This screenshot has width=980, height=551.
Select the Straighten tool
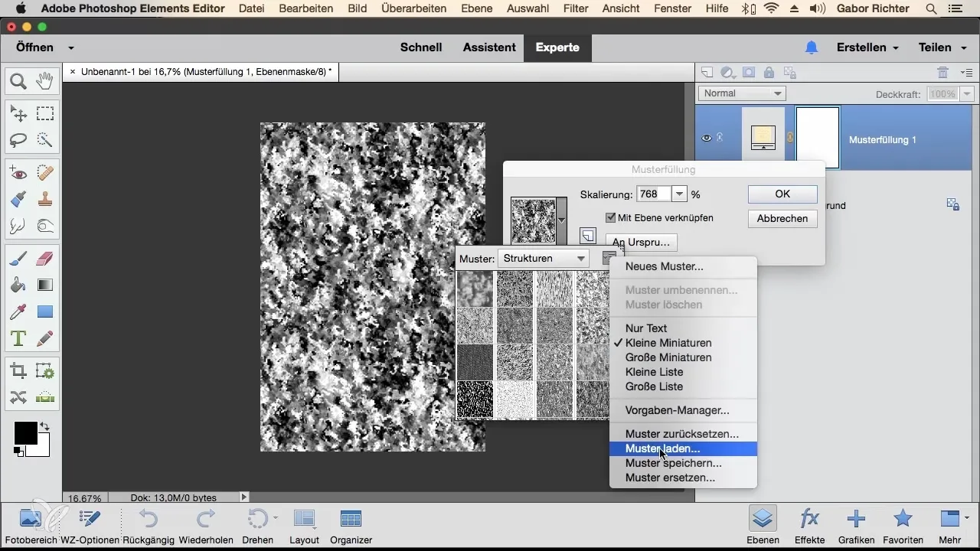click(x=45, y=397)
